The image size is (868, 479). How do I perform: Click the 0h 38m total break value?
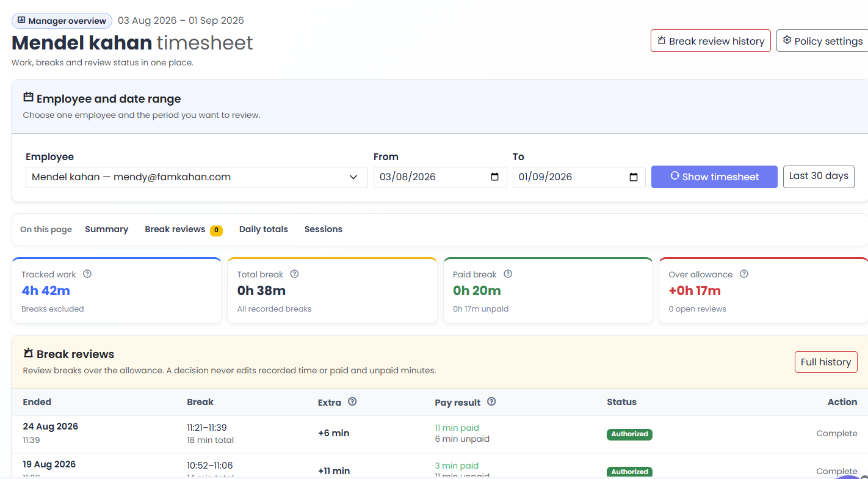pyautogui.click(x=261, y=291)
